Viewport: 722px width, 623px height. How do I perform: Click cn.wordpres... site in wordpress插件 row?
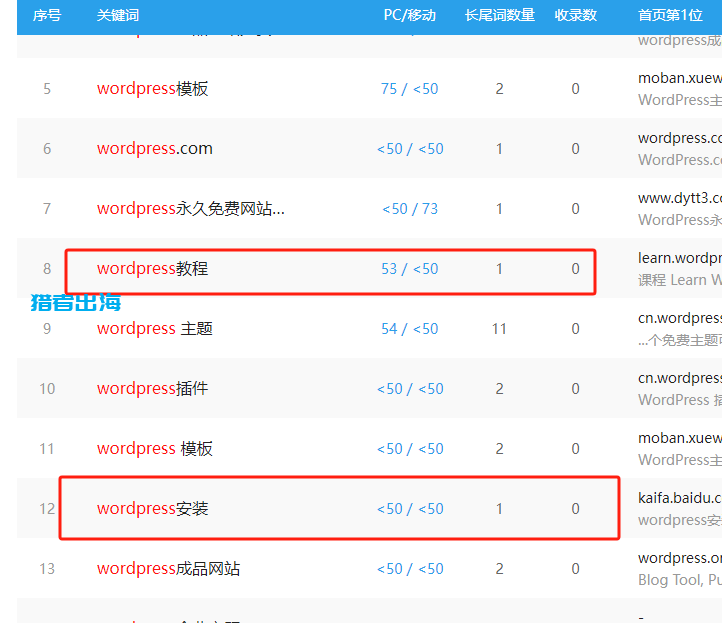point(680,378)
